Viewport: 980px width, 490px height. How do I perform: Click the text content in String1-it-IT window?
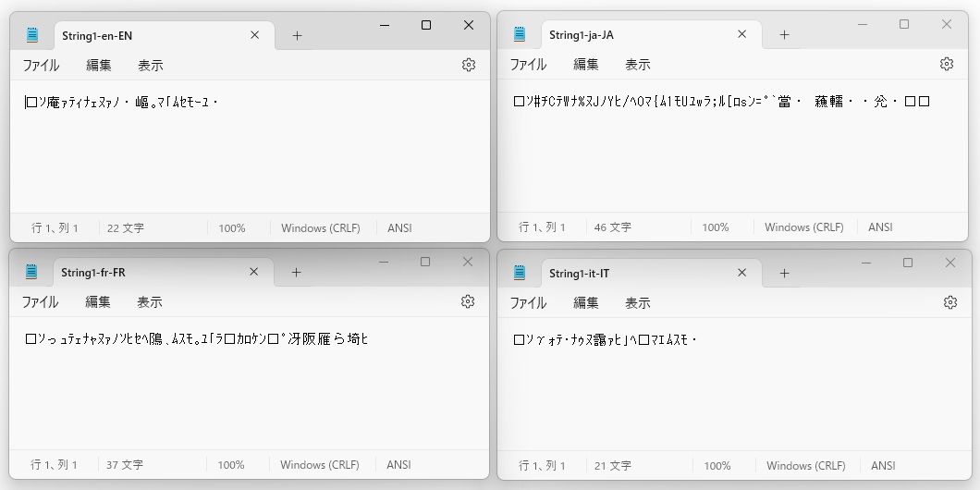coord(605,340)
